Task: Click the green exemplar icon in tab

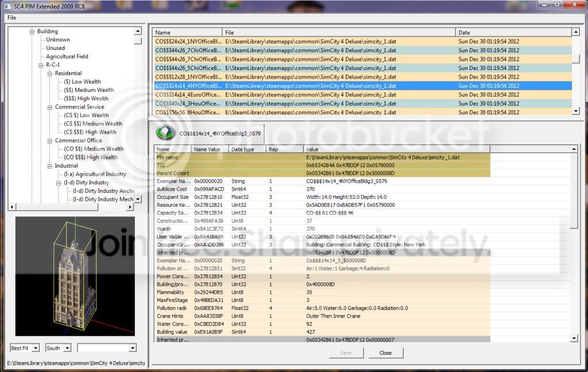Action: pos(165,133)
